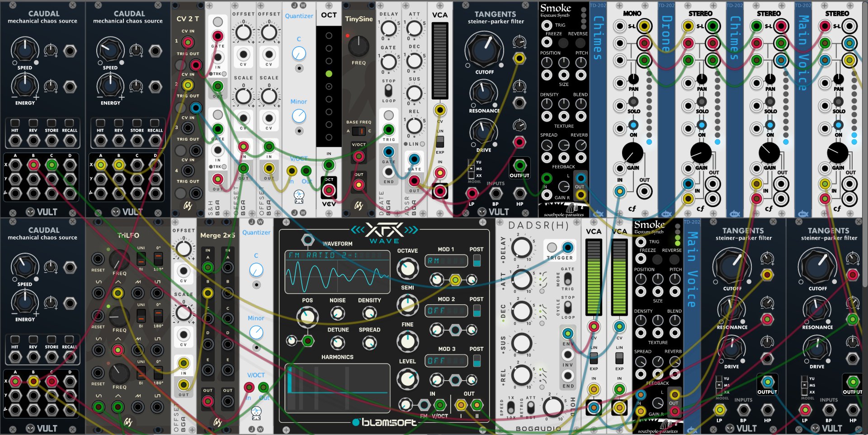This screenshot has height=435, width=868.
Task: Flip the TinySine BASE FREQ A/C switch
Action: (359, 131)
